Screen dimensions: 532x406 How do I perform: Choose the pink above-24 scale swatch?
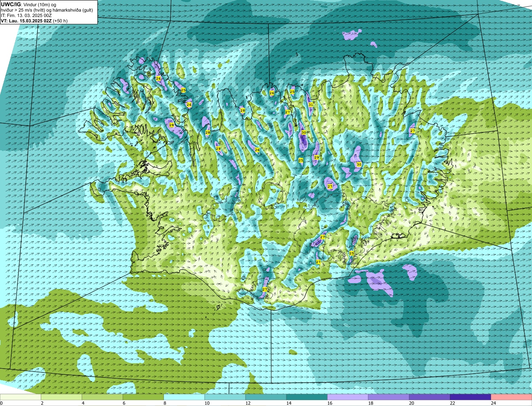pos(512,397)
